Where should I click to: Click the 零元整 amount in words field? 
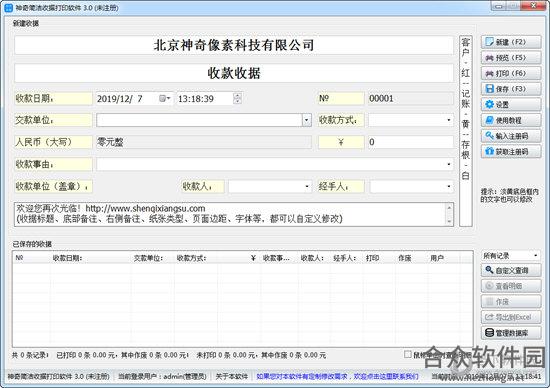coord(203,142)
